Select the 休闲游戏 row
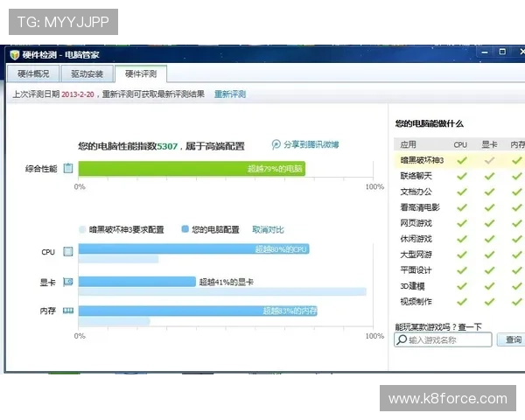525x420 pixels. click(x=459, y=239)
